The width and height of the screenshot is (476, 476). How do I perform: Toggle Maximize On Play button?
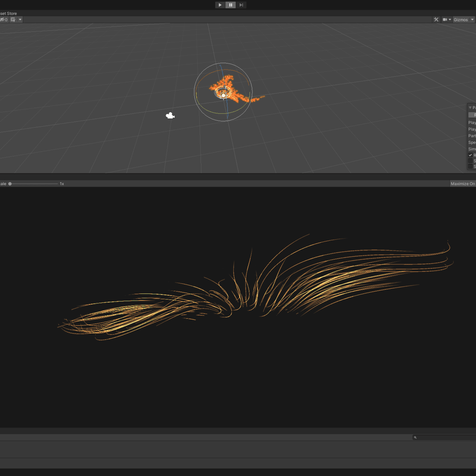point(462,184)
